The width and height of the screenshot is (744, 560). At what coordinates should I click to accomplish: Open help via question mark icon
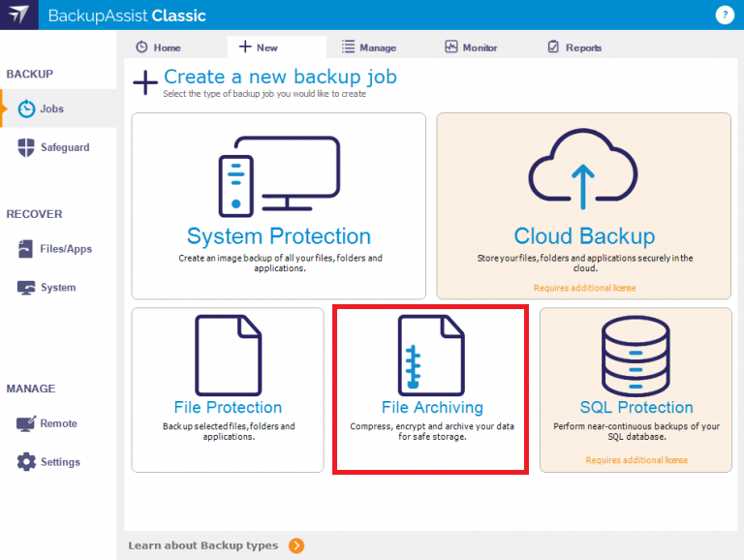click(x=724, y=15)
